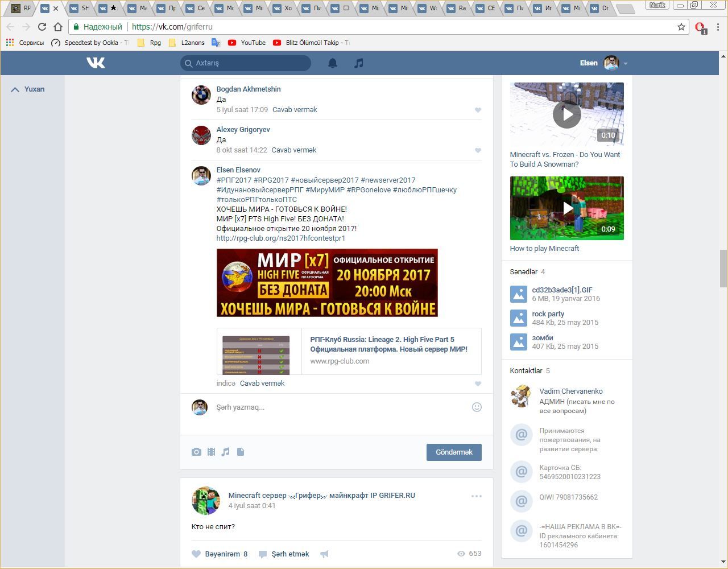Screen dimensions: 728x569
Task: Click Bəyənirəm heart on the post
Action: 196,554
